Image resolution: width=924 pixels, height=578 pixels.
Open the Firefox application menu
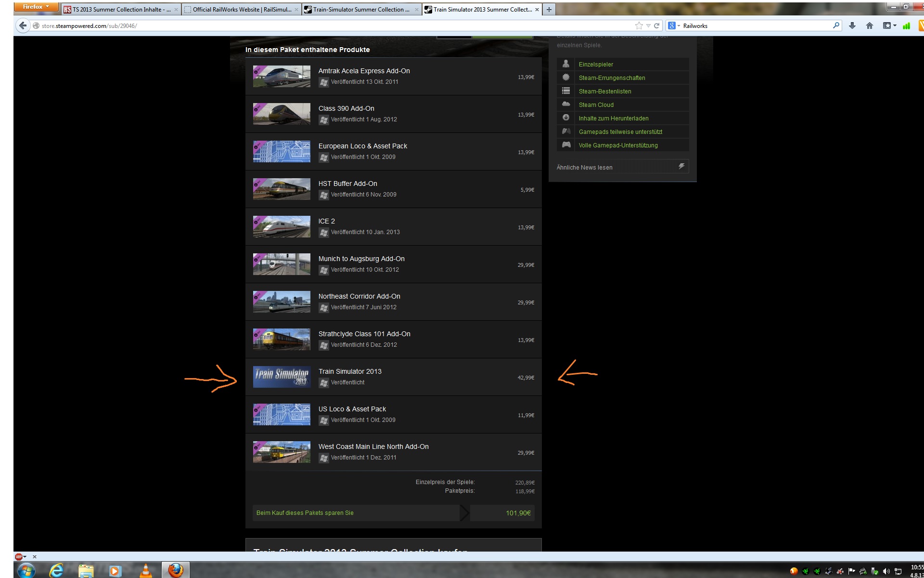36,7
